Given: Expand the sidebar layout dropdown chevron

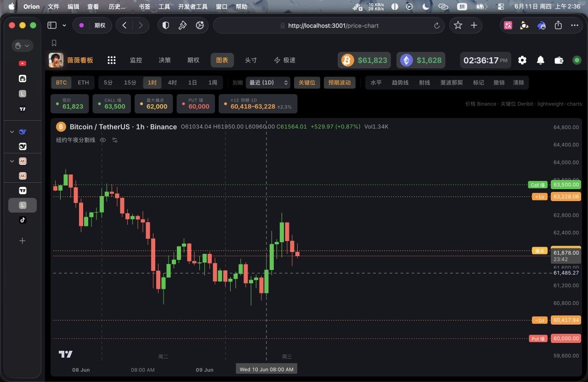Looking at the screenshot, I should click(x=64, y=25).
